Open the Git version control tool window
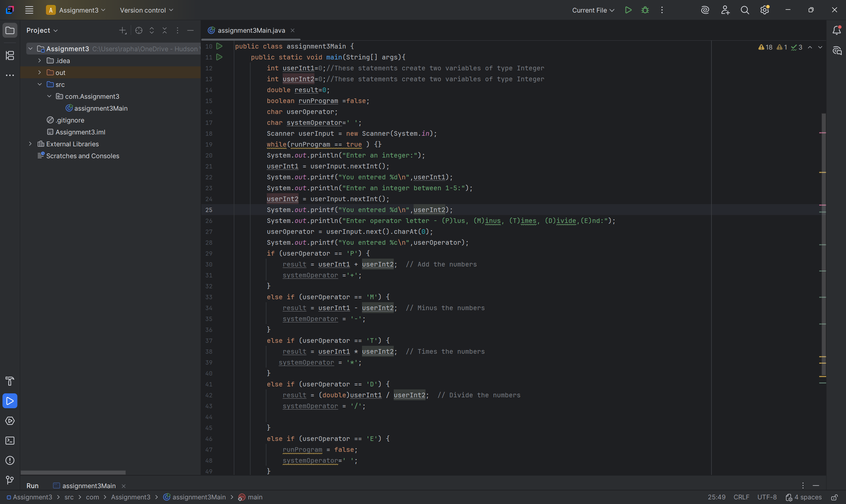Image resolution: width=846 pixels, height=504 pixels. 10,480
